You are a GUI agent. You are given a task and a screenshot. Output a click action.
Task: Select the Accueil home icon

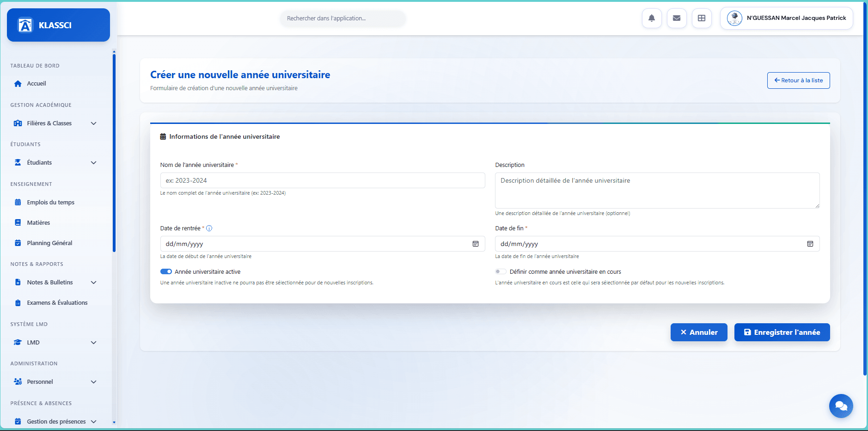coord(18,84)
